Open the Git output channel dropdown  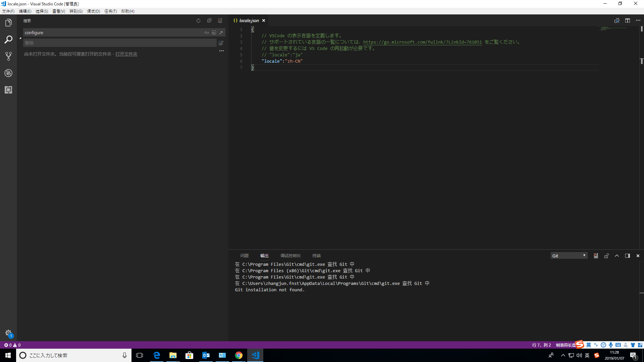569,255
